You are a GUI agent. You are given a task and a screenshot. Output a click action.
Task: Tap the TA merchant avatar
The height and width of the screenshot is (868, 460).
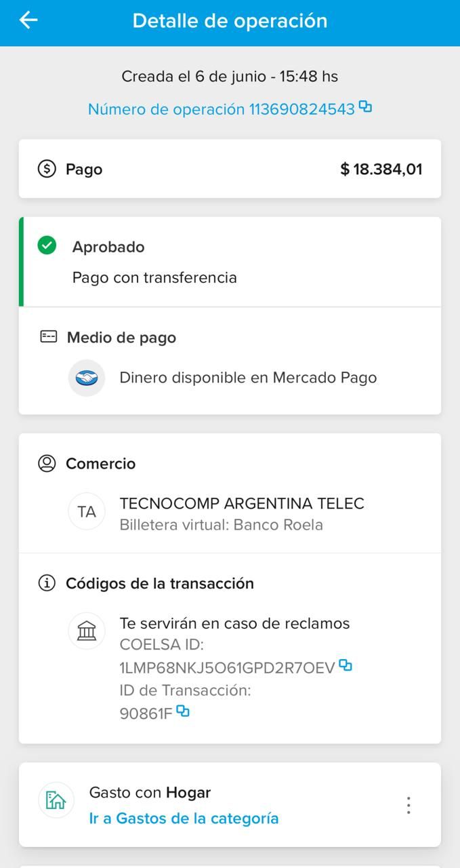click(x=87, y=512)
